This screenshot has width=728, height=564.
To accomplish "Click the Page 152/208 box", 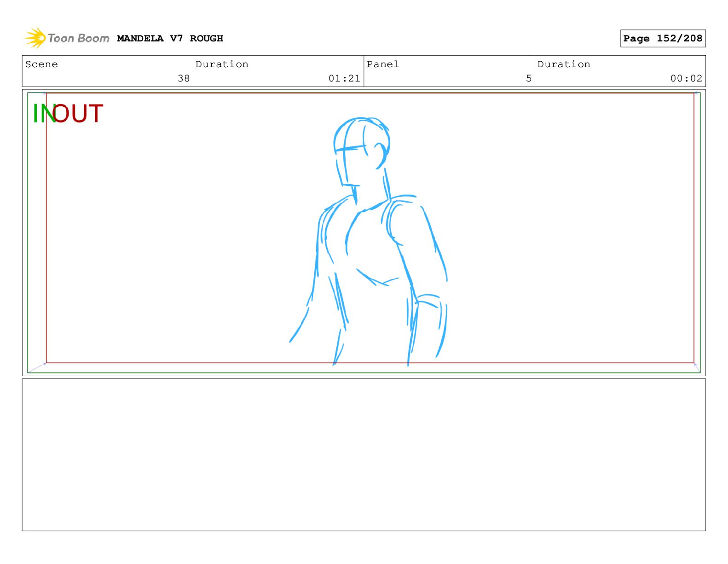I will pyautogui.click(x=663, y=38).
